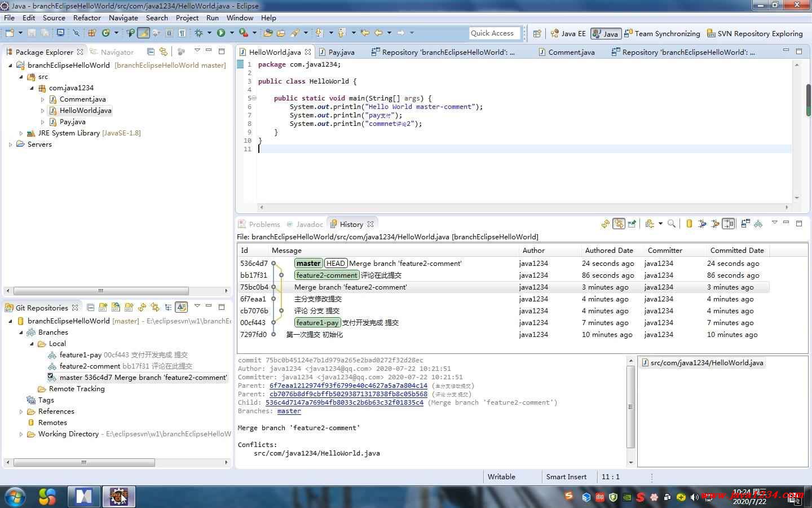The image size is (812, 508).
Task: Toggle Show all changes of selected resource
Action: click(x=729, y=224)
